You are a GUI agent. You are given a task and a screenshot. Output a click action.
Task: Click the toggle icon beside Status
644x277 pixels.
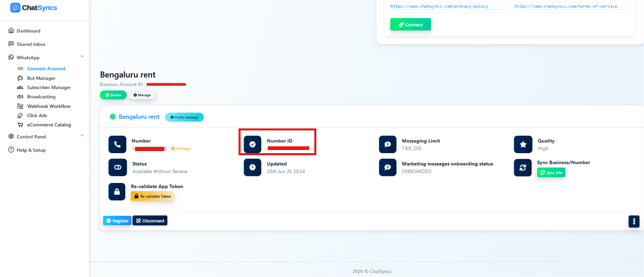(x=117, y=168)
